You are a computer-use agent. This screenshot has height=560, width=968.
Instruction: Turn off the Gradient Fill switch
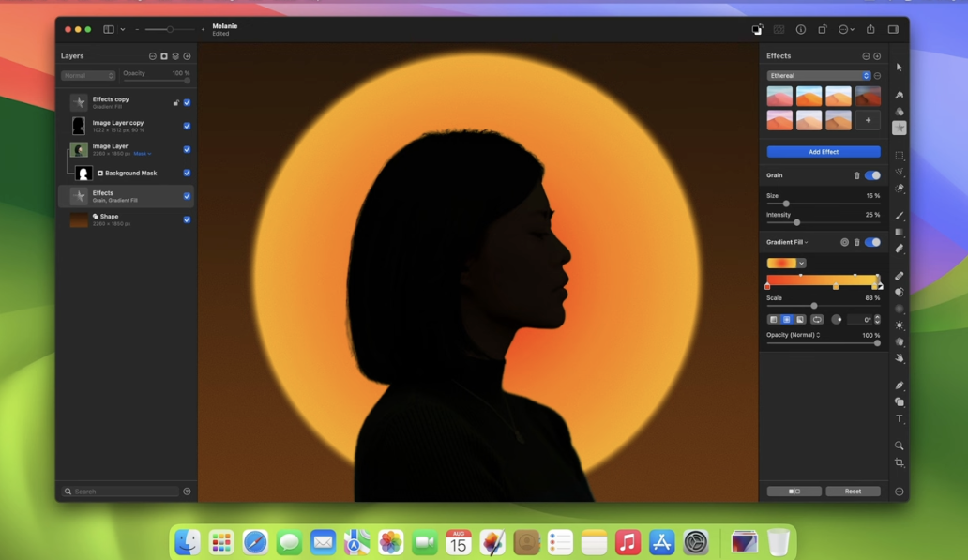(872, 243)
